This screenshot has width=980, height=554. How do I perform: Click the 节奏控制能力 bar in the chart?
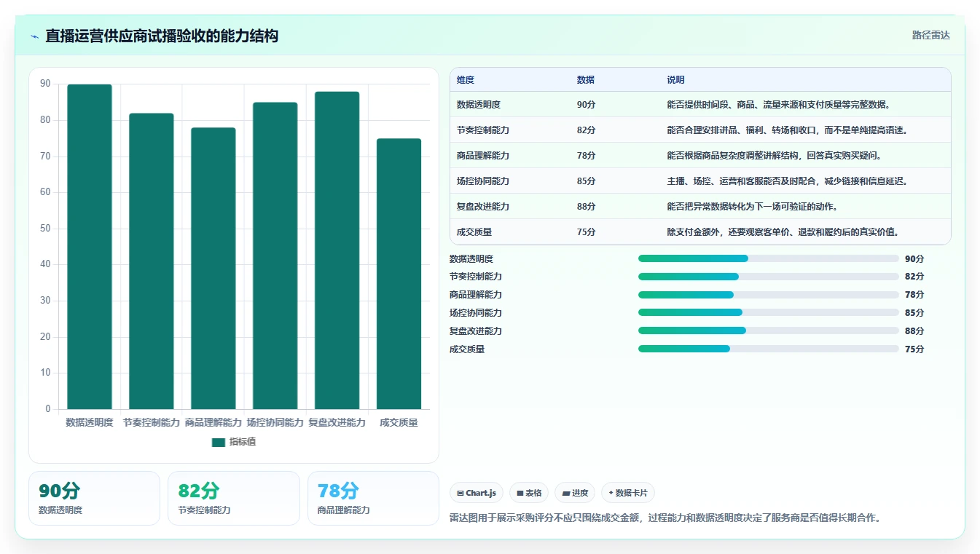(152, 261)
